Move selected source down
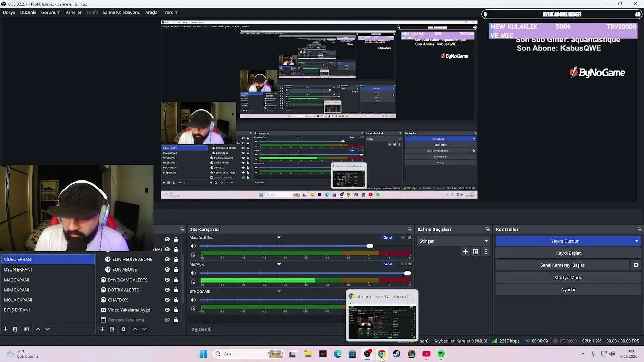The height and width of the screenshot is (362, 644). 144,329
